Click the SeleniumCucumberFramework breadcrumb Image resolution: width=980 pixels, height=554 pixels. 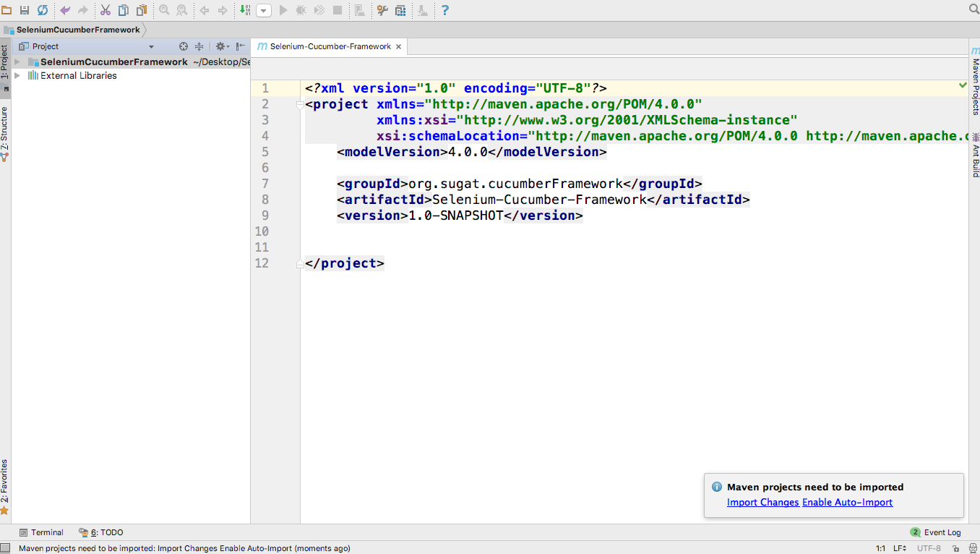[78, 30]
